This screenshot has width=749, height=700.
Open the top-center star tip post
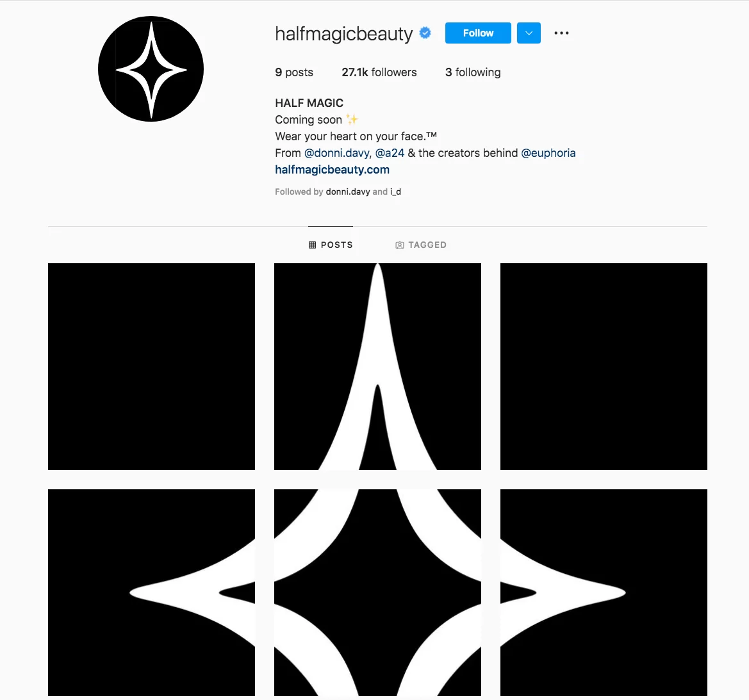tap(377, 366)
